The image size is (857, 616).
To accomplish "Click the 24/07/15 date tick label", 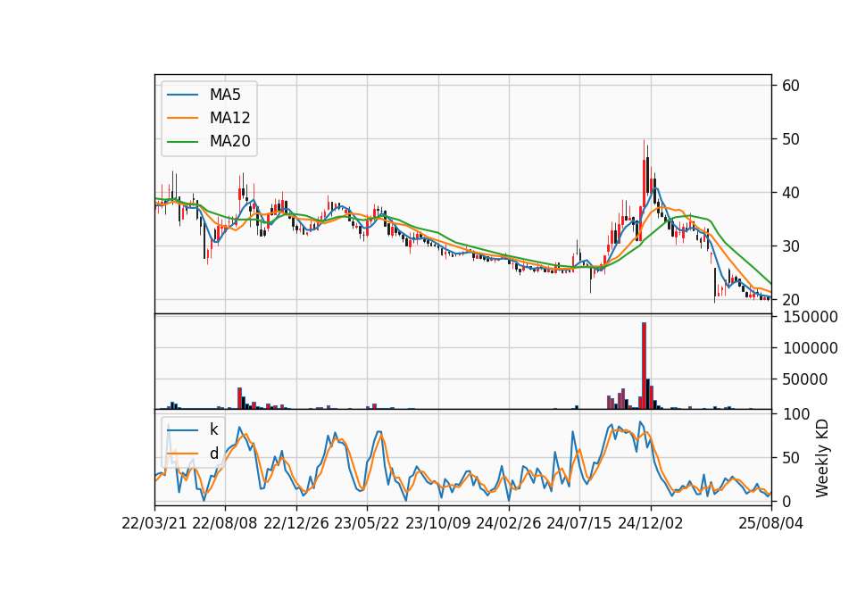I will tap(579, 523).
